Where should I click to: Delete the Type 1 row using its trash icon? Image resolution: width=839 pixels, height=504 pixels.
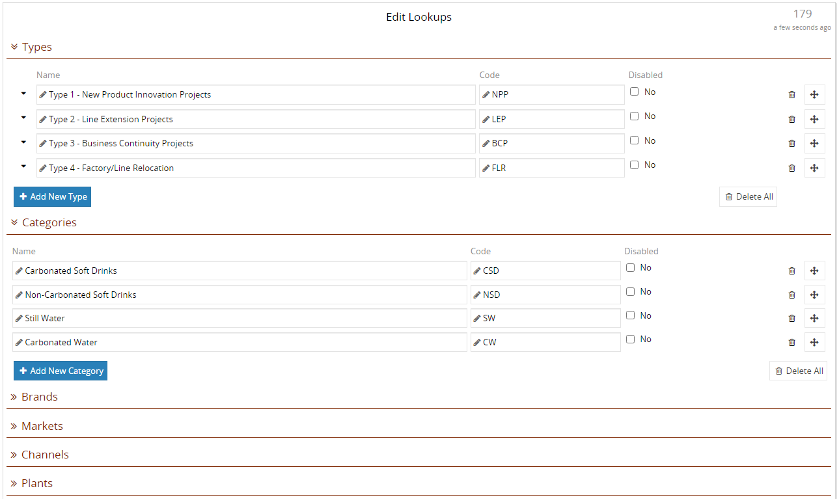click(x=791, y=94)
